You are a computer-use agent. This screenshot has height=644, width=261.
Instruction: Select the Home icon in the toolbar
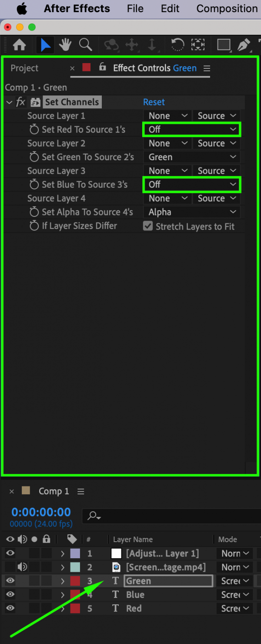(x=20, y=45)
